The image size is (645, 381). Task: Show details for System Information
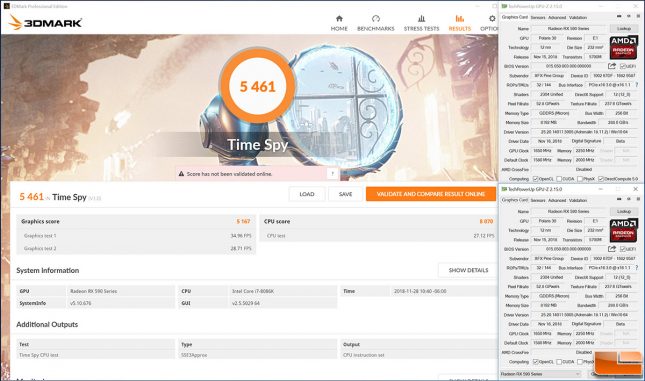pyautogui.click(x=468, y=270)
